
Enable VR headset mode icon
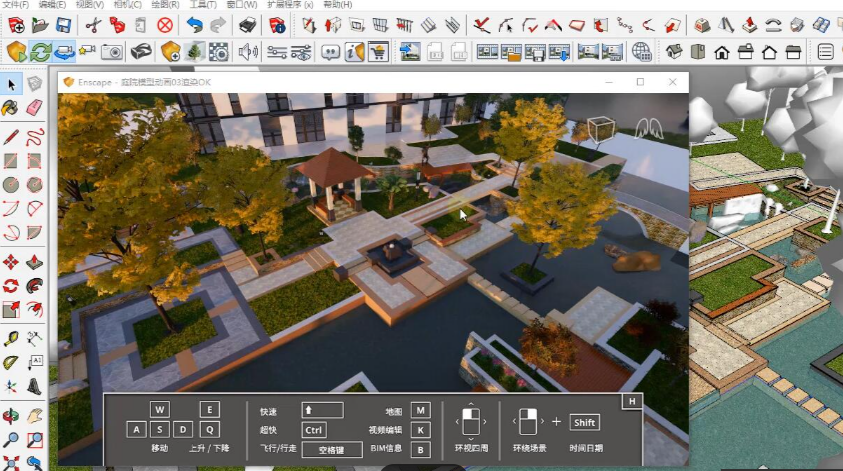[141, 52]
